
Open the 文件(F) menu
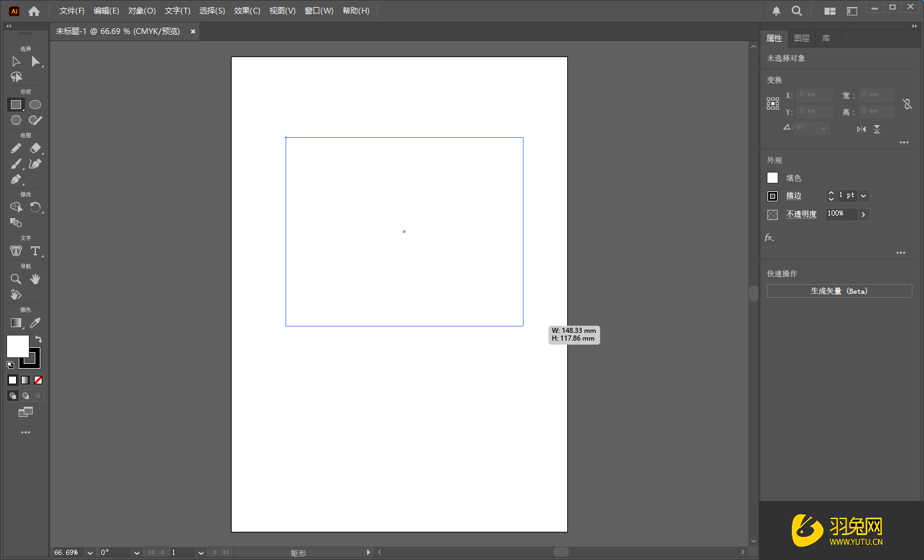point(72,11)
